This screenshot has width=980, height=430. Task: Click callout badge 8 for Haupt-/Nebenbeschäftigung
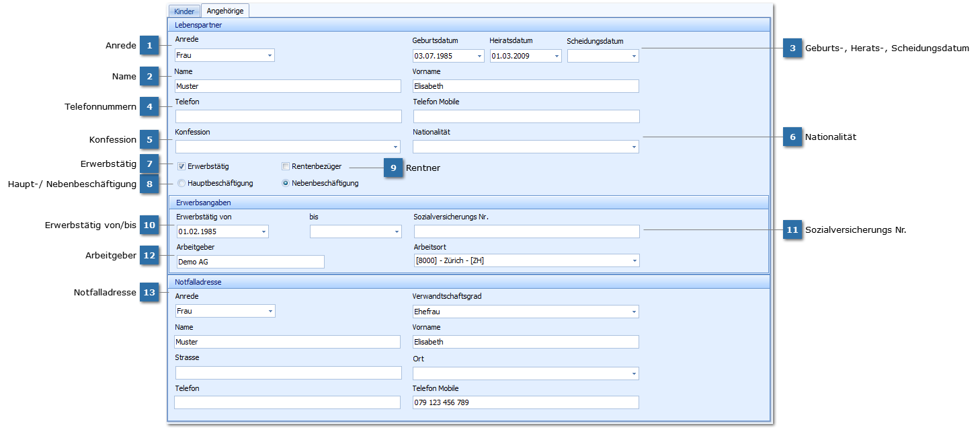pos(149,184)
